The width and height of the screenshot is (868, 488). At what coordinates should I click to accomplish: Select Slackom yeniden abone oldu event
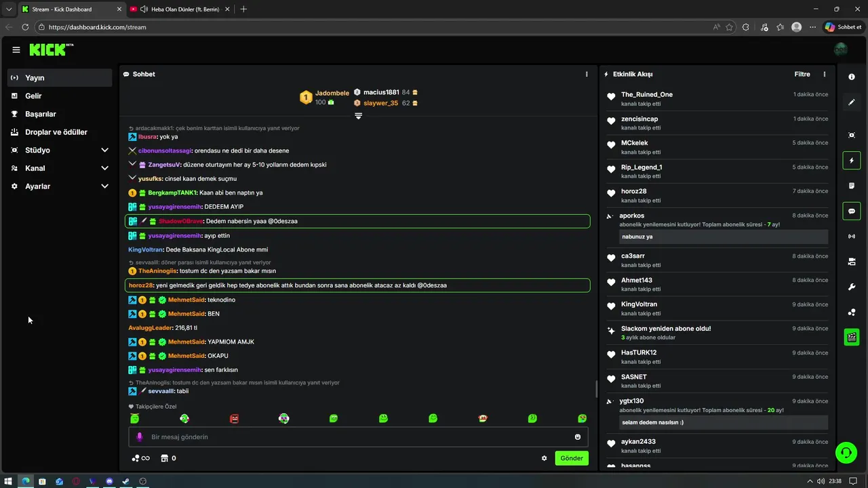(717, 332)
